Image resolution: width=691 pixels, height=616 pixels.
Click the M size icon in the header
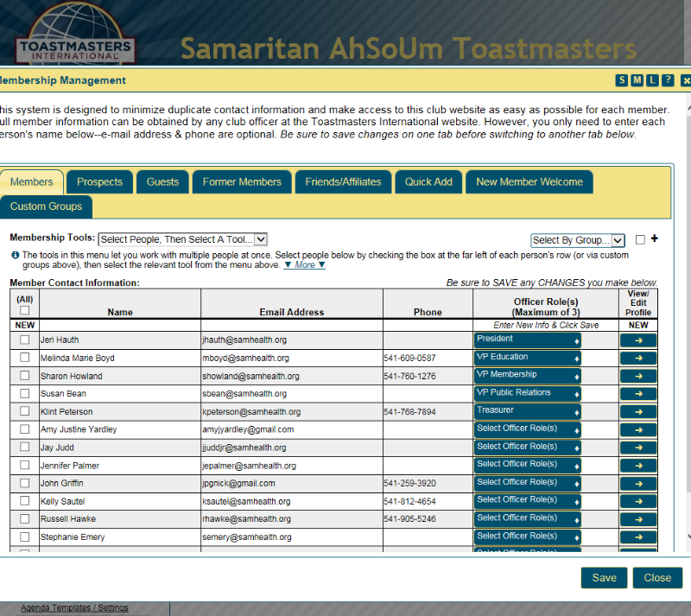pos(637,80)
